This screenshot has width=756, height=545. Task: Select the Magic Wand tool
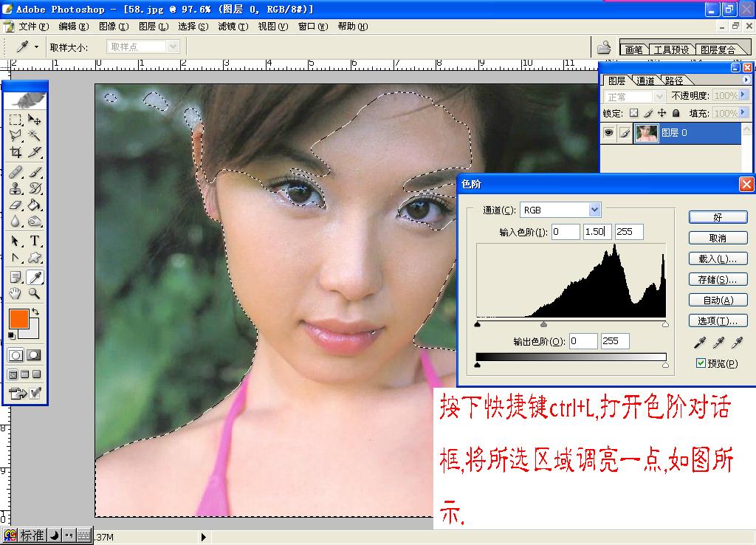tap(34, 136)
